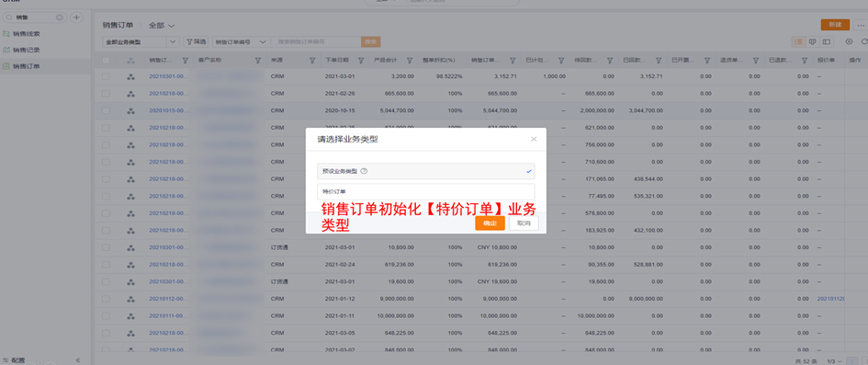Filter the 销售订单金额 column
Viewport: 868px width, 365px height.
pyautogui.click(x=513, y=60)
